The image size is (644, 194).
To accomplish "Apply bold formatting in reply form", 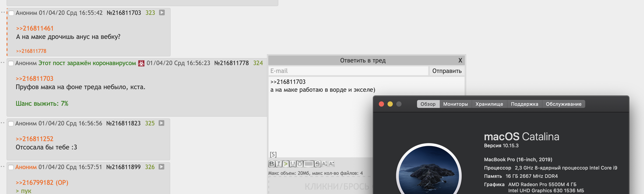I will tap(272, 164).
